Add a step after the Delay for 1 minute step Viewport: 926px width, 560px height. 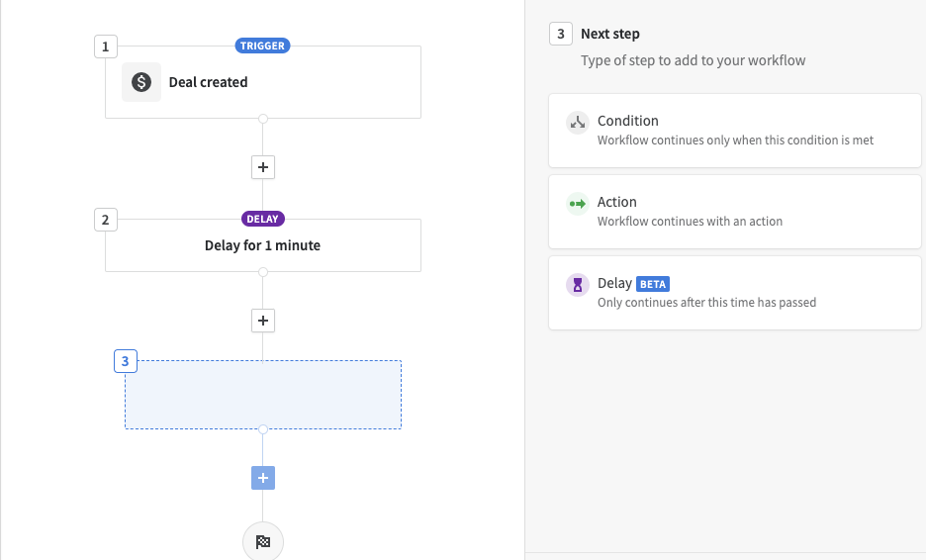263,321
